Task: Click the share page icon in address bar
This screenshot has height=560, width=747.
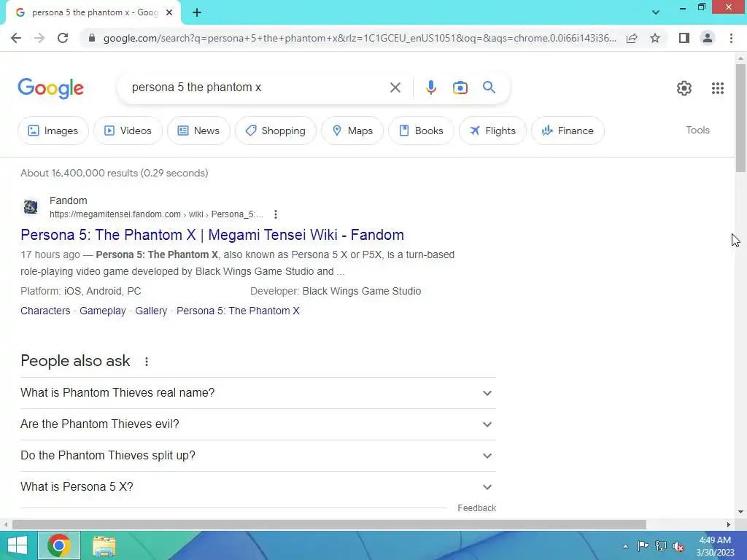Action: tap(632, 38)
